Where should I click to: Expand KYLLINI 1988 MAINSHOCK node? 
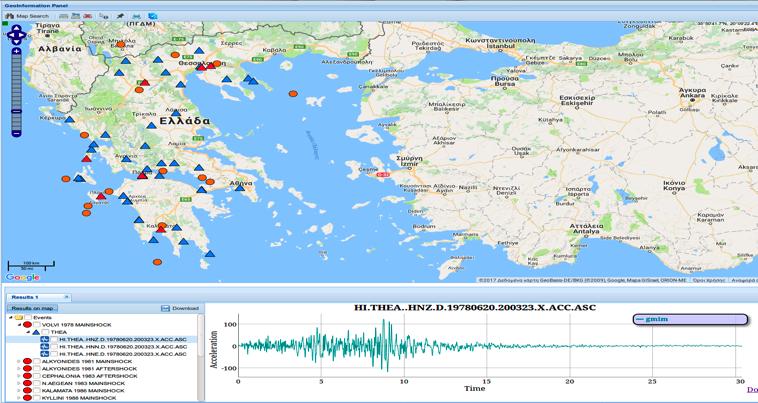19,398
